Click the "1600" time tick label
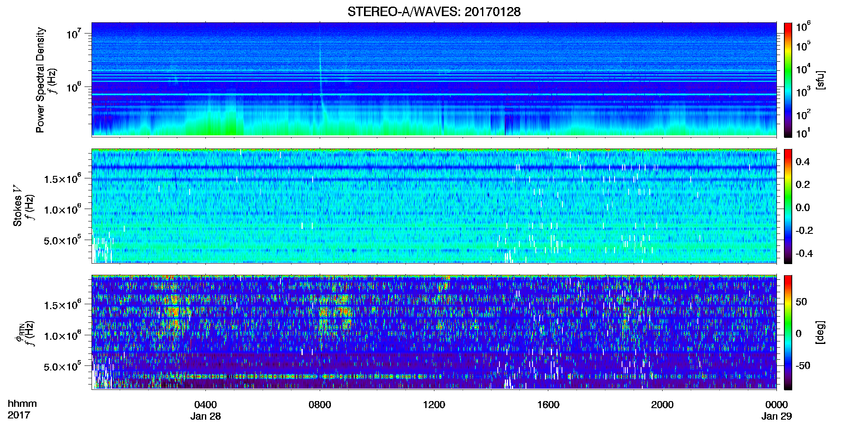 548,405
